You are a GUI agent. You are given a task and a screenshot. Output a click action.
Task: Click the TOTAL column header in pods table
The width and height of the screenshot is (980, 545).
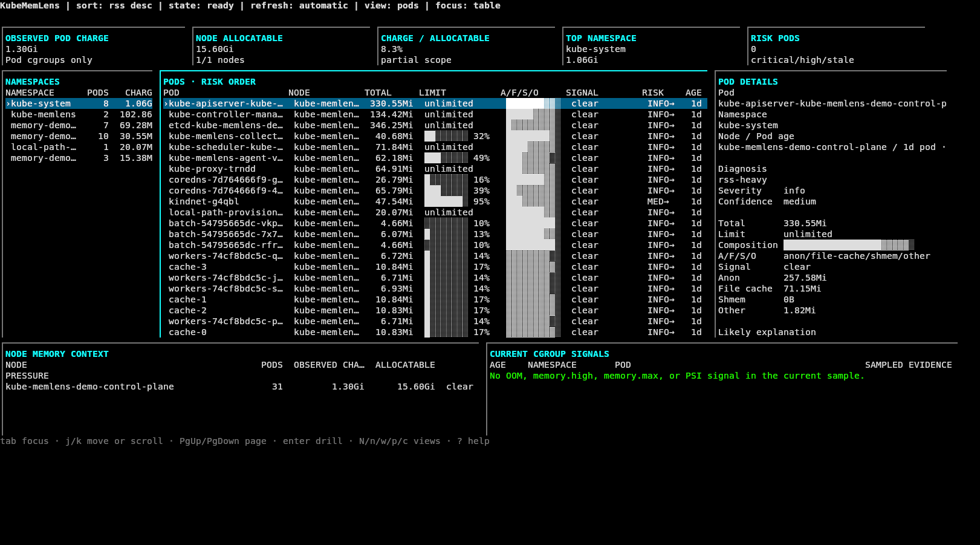[378, 93]
